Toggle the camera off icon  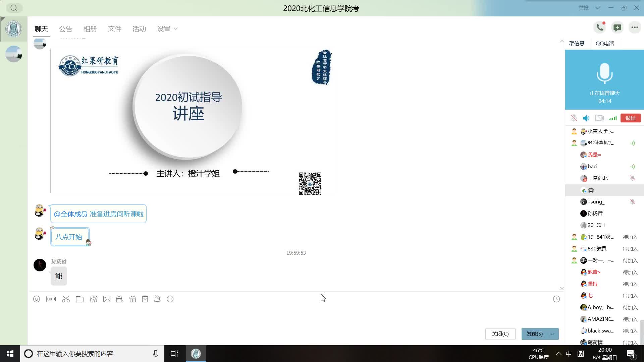tap(599, 118)
